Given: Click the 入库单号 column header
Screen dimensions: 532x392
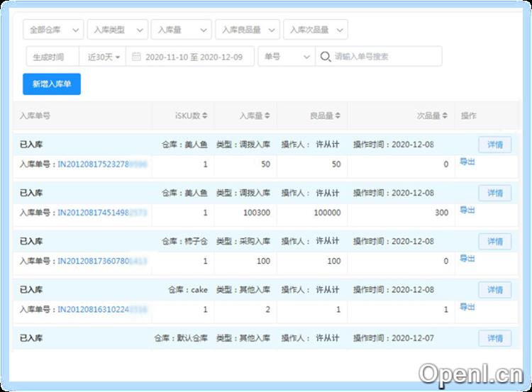Looking at the screenshot, I should [x=35, y=116].
